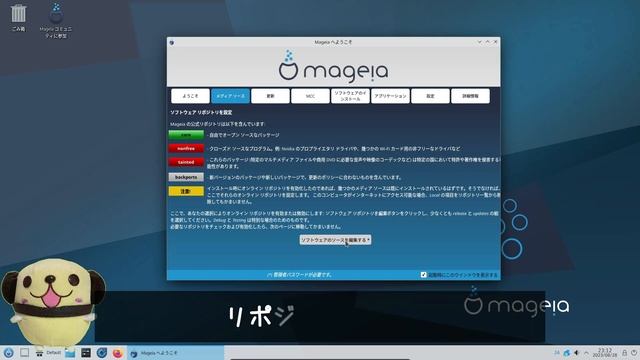Expand hidden system tray icons arrow
This screenshot has height=360, width=640.
pyautogui.click(x=586, y=353)
